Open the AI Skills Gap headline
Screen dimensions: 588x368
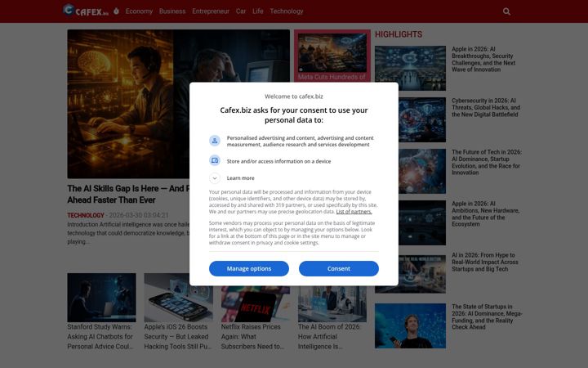click(x=128, y=194)
